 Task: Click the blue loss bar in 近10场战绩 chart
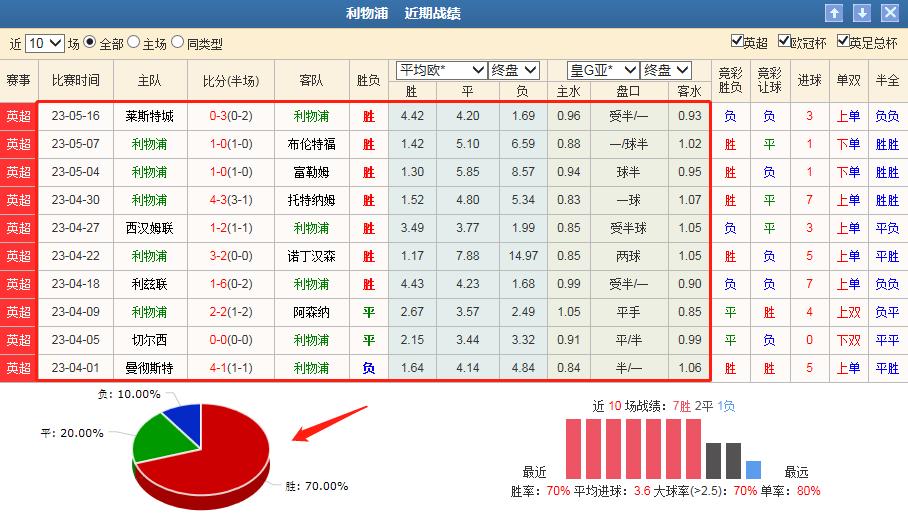pos(753,469)
